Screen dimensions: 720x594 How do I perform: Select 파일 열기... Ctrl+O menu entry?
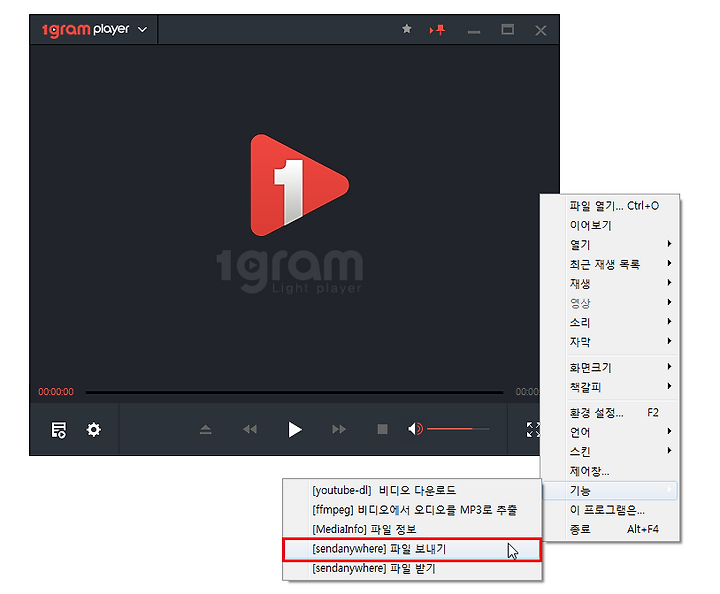pyautogui.click(x=610, y=206)
